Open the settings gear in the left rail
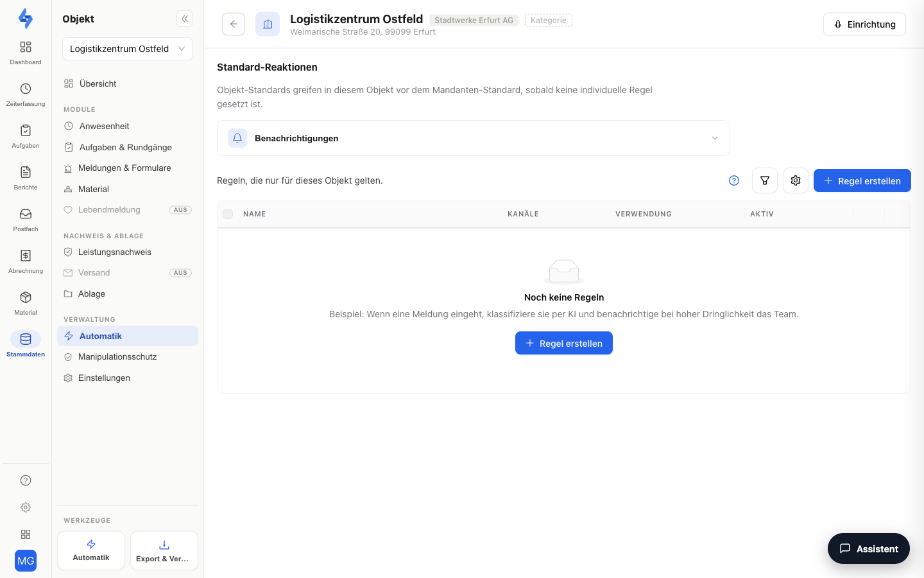 pos(26,507)
